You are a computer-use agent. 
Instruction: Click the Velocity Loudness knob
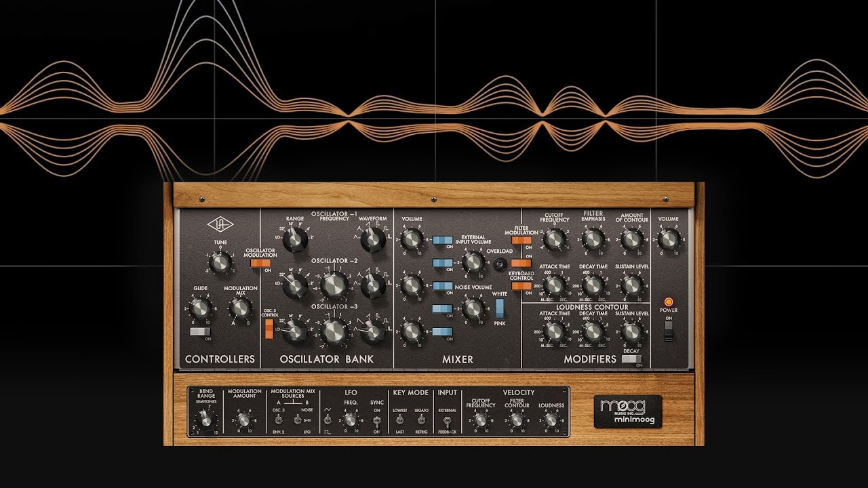pyautogui.click(x=551, y=421)
